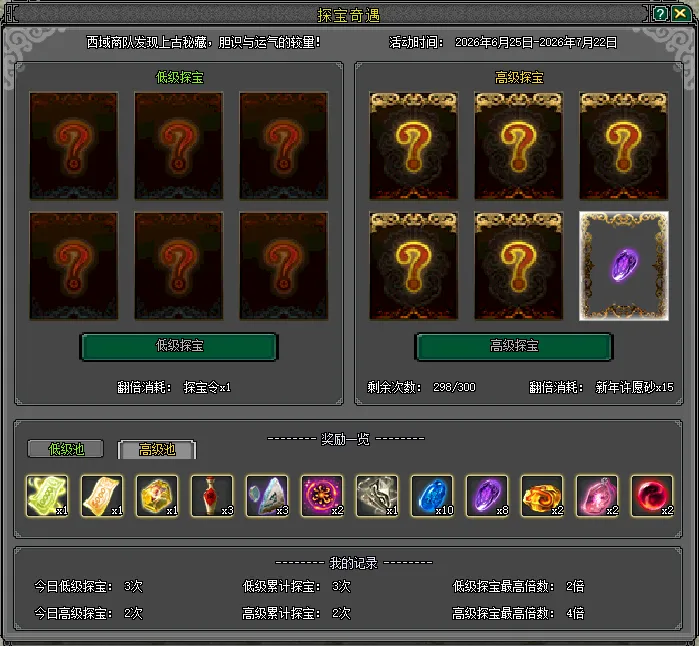Click the 探宝奇遇 window title
Image resolution: width=699 pixels, height=646 pixels.
click(x=348, y=15)
